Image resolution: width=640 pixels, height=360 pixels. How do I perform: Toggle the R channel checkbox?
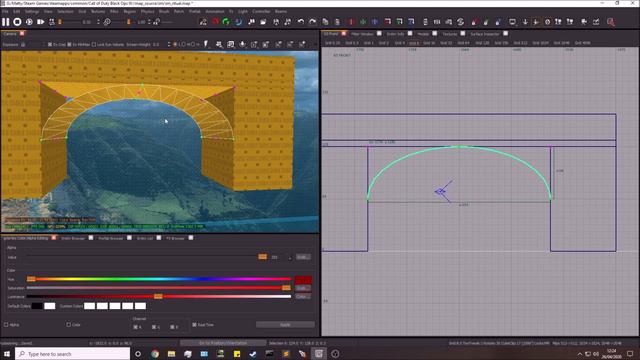136,327
